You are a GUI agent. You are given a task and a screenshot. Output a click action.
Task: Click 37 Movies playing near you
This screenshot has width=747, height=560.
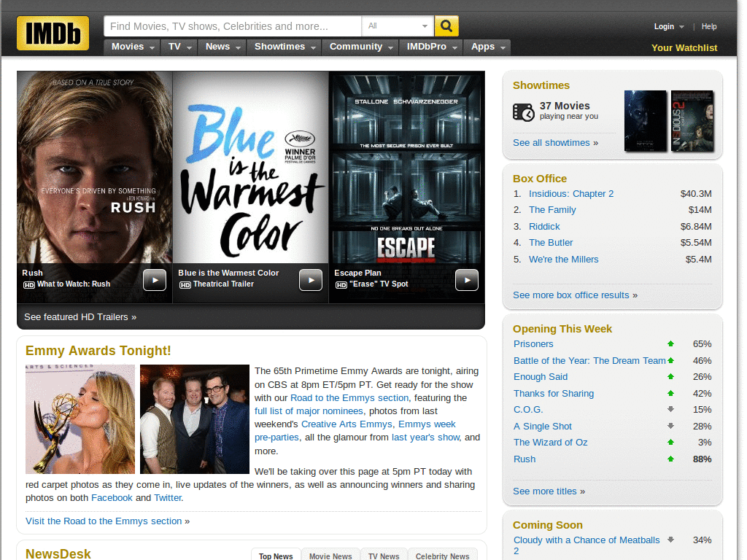pos(568,111)
